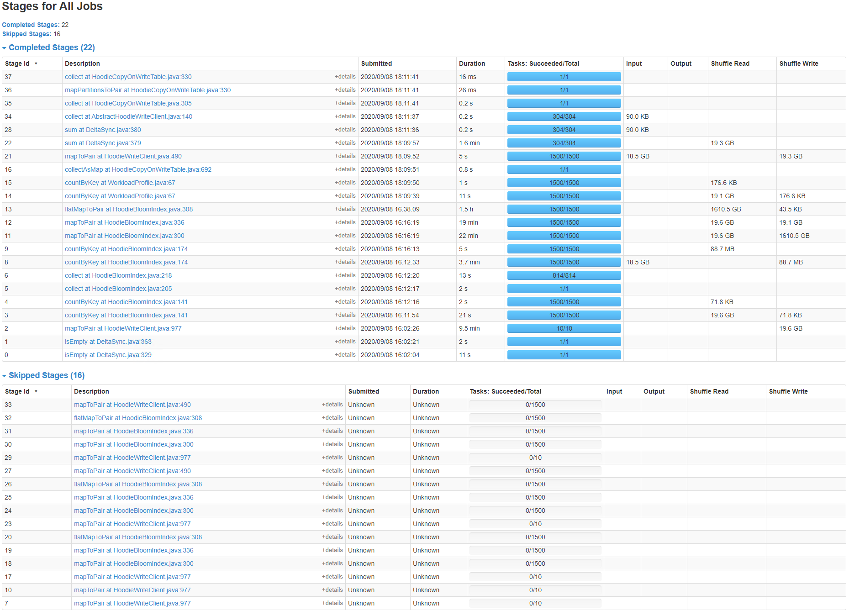Open collectAsMap at HoodieCopyOnWriteTable.java:692 link
This screenshot has width=849, height=616.
pos(138,169)
